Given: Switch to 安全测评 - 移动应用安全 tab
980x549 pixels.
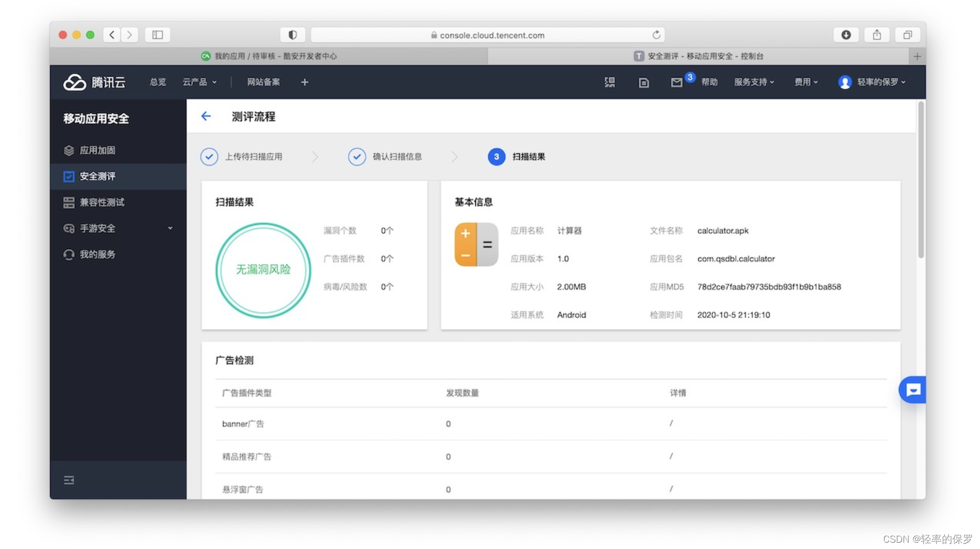Looking at the screenshot, I should (698, 56).
